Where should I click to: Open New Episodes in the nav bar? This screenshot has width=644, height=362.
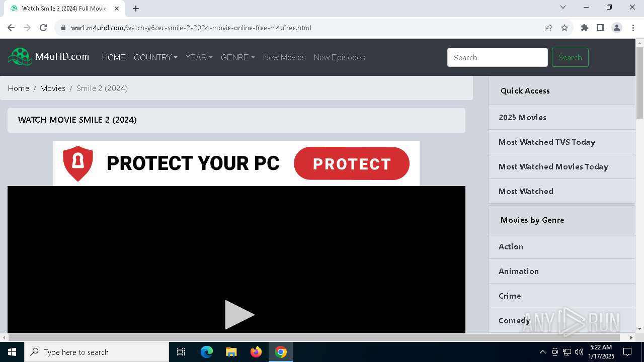coord(340,57)
